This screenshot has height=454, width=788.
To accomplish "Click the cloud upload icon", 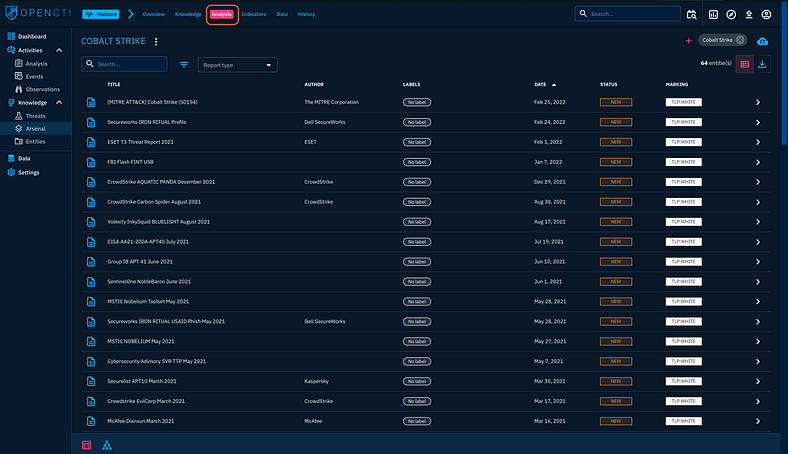I will click(x=762, y=41).
